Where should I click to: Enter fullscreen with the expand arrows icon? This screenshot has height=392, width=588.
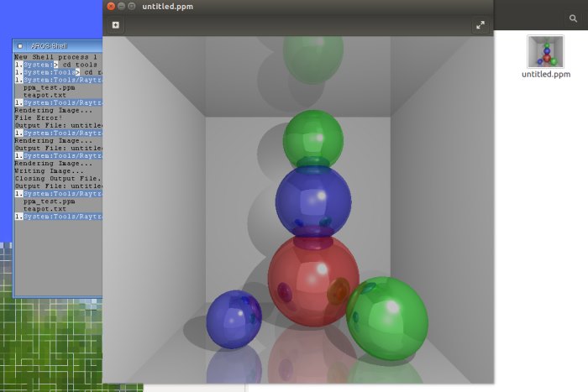pos(480,25)
